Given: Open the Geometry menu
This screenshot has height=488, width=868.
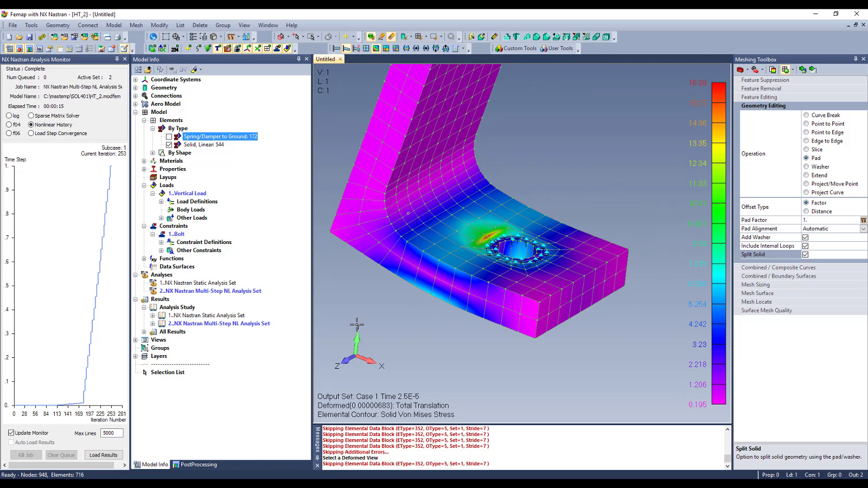Looking at the screenshot, I should point(58,25).
